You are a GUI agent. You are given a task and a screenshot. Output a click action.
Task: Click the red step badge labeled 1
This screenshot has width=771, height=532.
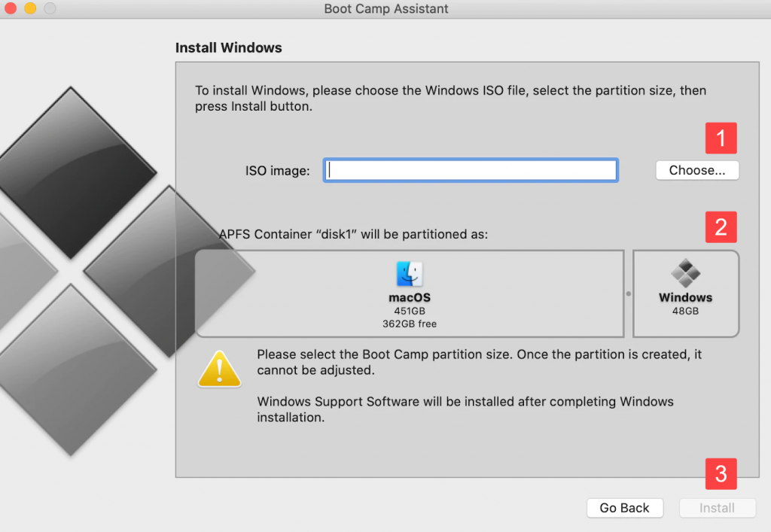click(721, 138)
